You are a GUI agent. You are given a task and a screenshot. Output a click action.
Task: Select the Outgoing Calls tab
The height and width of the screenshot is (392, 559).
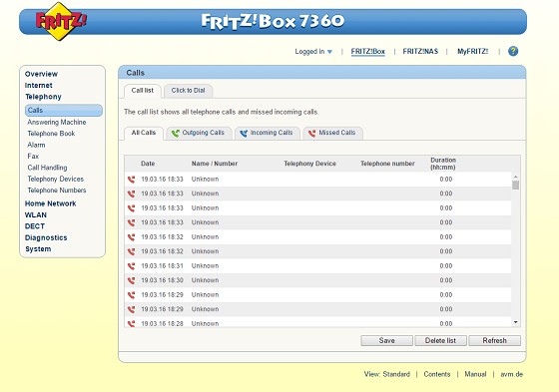(x=200, y=133)
